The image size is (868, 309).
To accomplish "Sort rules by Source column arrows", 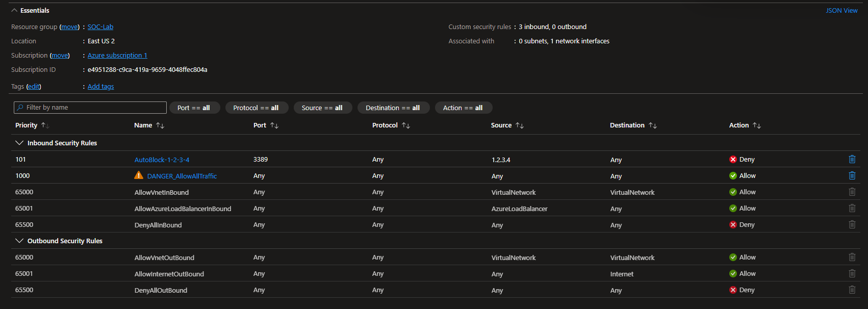I will [520, 125].
